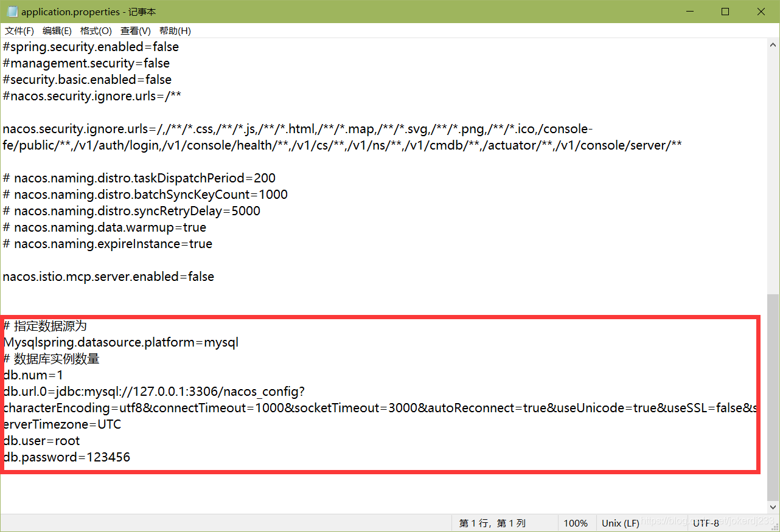Open the 查看(V) menu
This screenshot has width=780, height=532.
[136, 31]
